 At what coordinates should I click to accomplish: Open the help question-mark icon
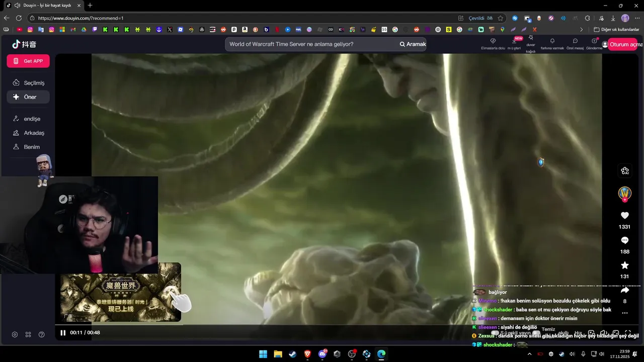[x=42, y=334]
